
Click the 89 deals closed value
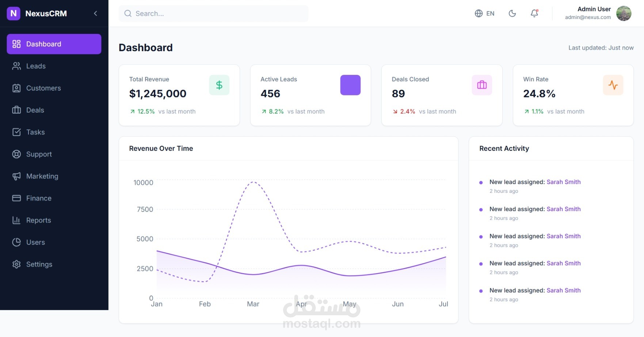tap(399, 94)
